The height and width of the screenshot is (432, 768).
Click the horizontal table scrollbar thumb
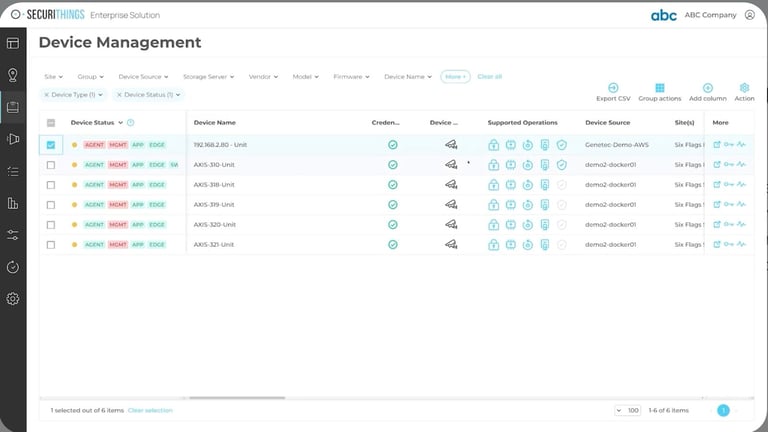tap(237, 398)
